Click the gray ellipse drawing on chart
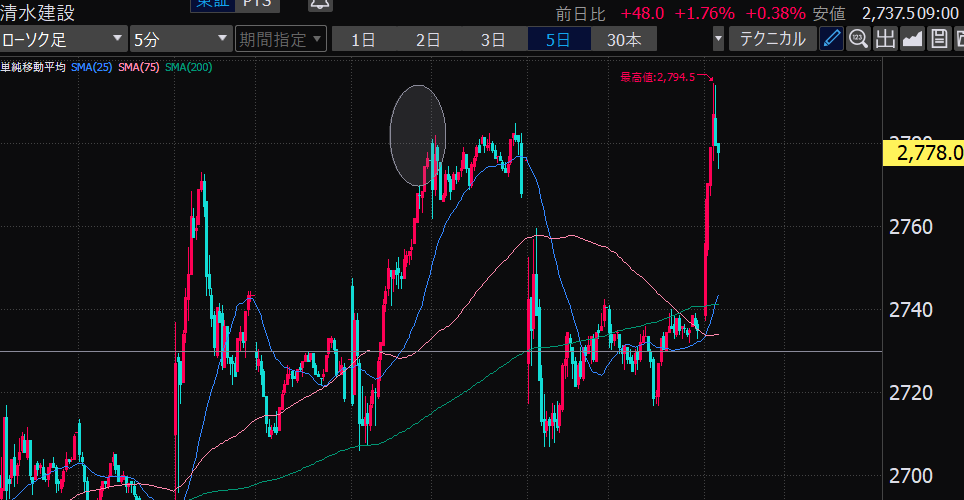 coord(417,135)
